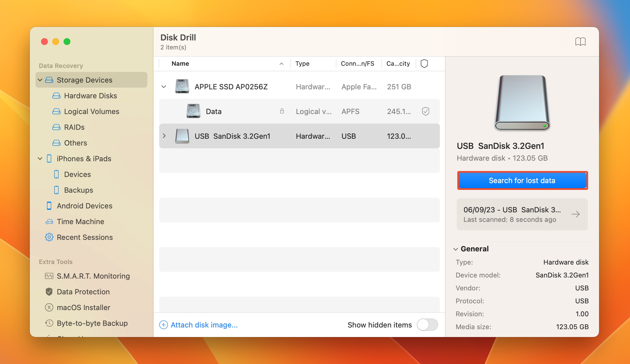630x364 pixels.
Task: Select the Byte-to-byte Backup icon
Action: [x=49, y=322]
